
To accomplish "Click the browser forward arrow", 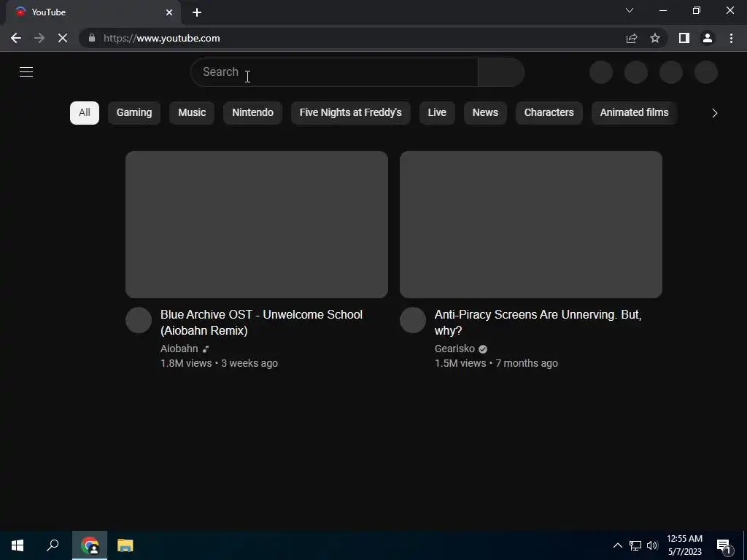I will tap(39, 38).
